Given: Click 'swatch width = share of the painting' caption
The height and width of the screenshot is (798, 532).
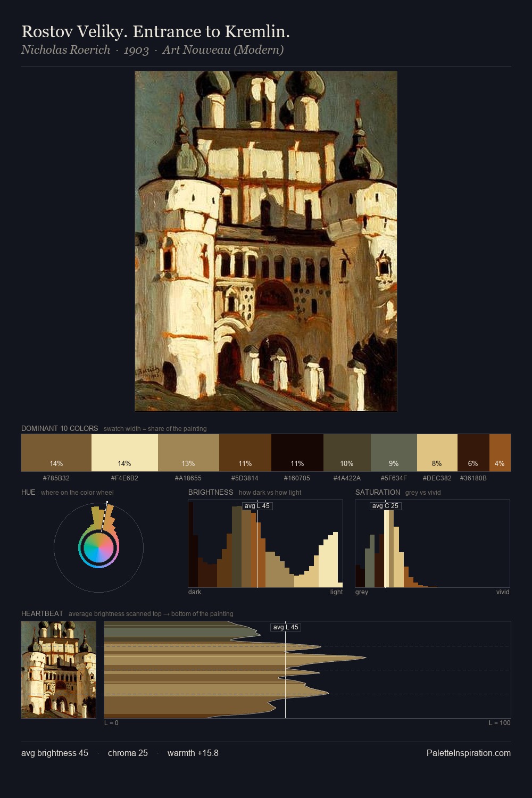Looking at the screenshot, I should pos(155,429).
